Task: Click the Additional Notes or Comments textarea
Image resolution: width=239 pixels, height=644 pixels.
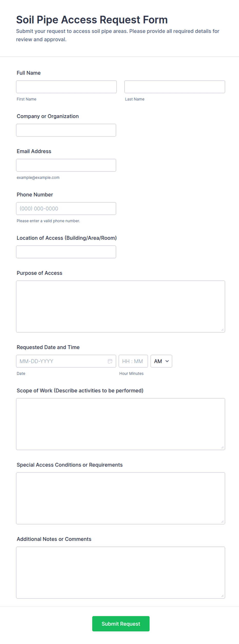Action: click(121, 573)
